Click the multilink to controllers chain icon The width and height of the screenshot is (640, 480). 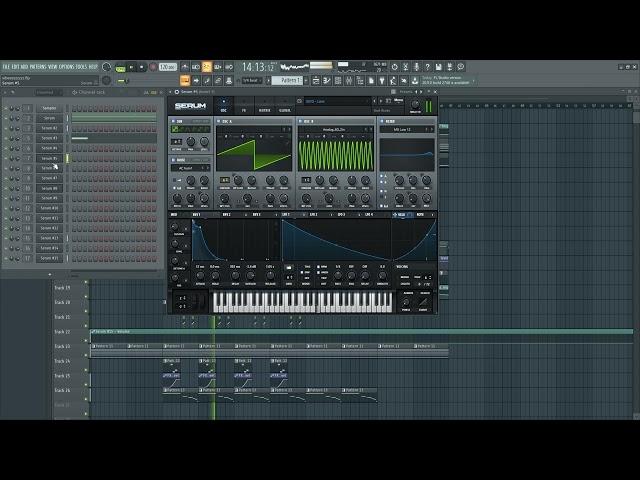218,80
